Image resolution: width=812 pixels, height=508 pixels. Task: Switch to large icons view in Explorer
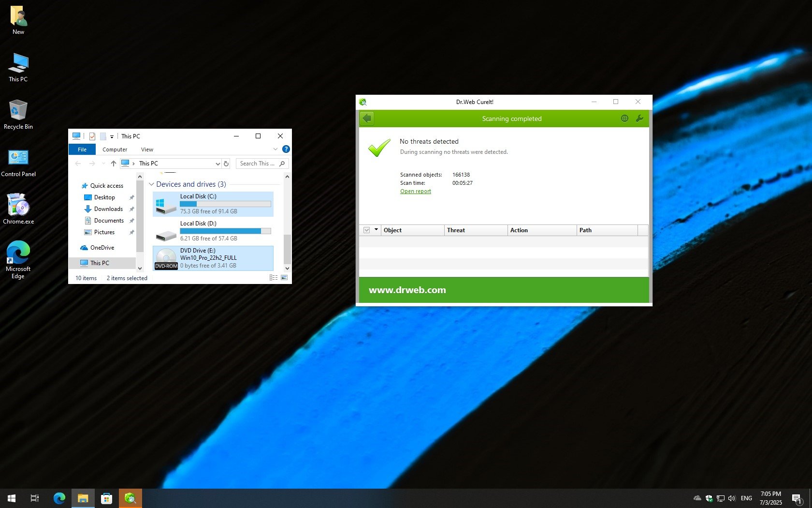(284, 278)
